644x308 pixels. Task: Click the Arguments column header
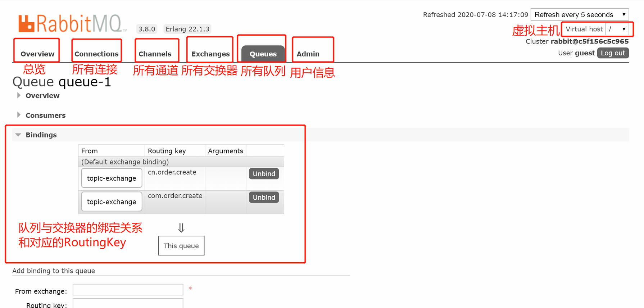pos(226,151)
